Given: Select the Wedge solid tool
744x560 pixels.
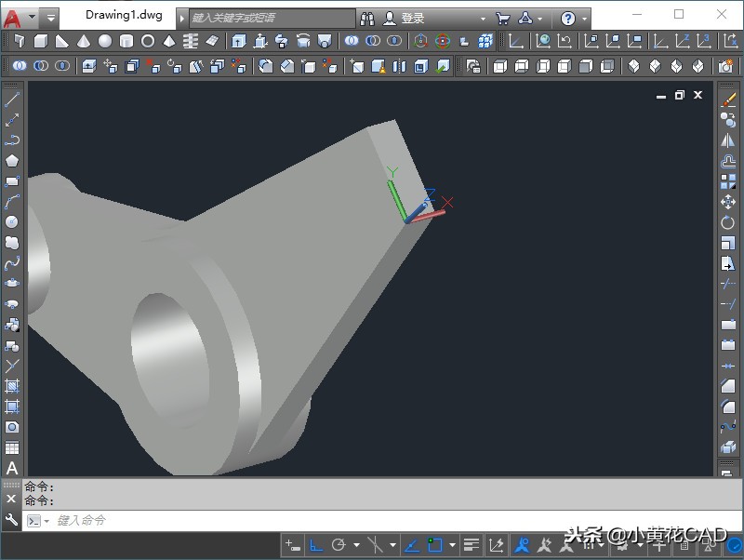Looking at the screenshot, I should [62, 41].
